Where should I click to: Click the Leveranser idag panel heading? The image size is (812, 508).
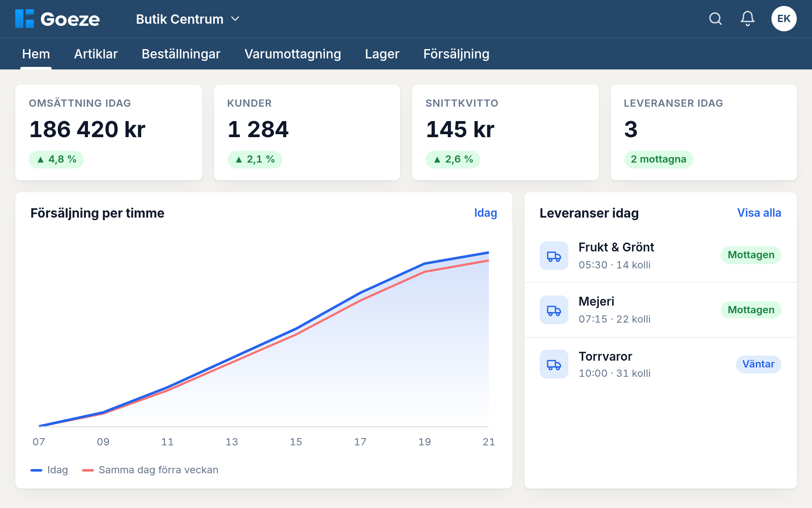[589, 213]
